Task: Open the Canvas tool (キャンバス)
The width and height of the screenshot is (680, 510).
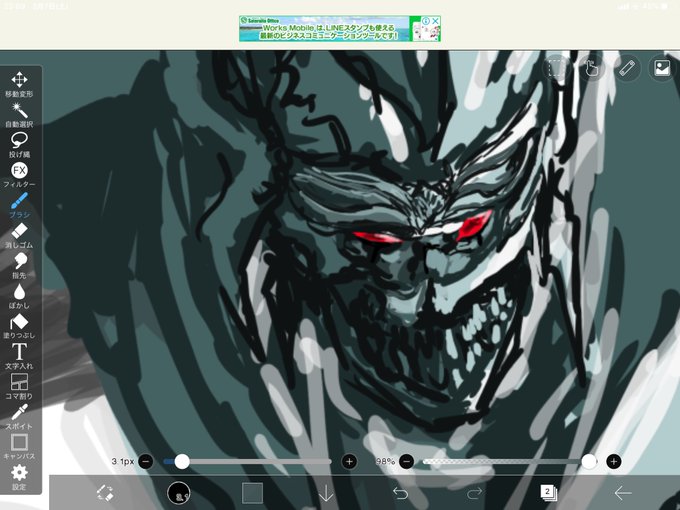Action: [x=19, y=447]
